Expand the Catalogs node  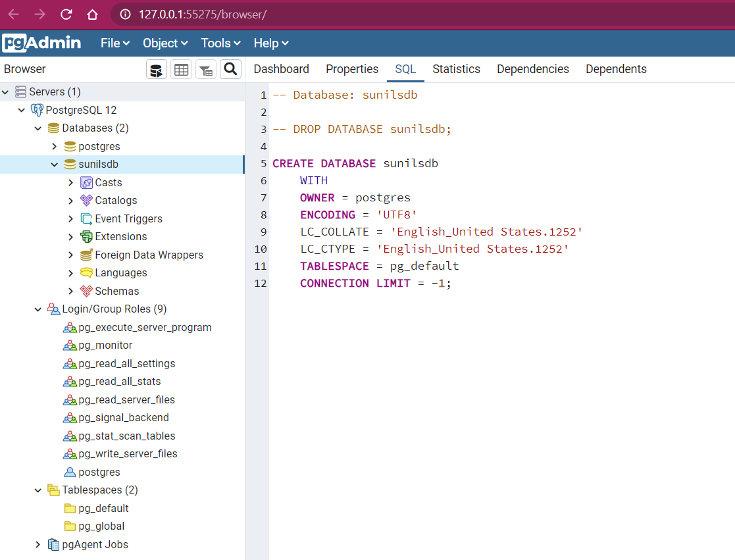[71, 201]
